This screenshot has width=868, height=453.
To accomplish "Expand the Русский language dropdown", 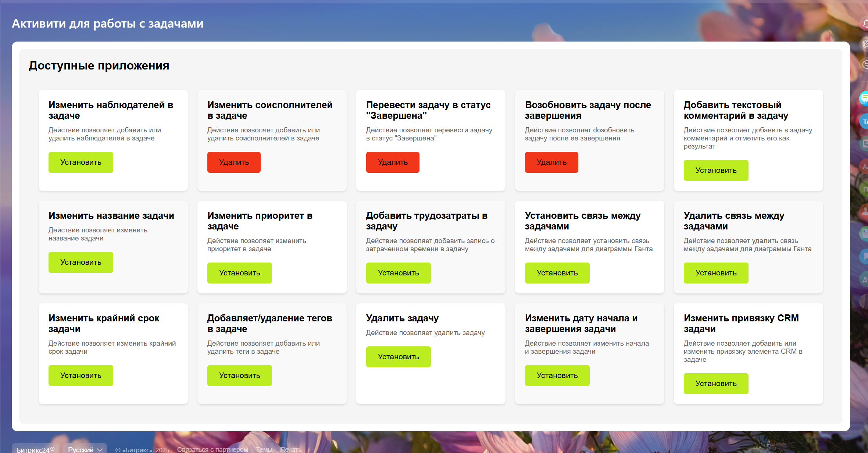I will [85, 449].
